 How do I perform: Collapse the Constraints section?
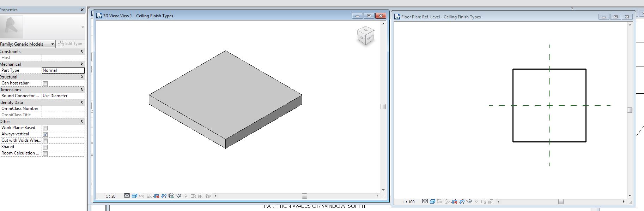click(82, 52)
